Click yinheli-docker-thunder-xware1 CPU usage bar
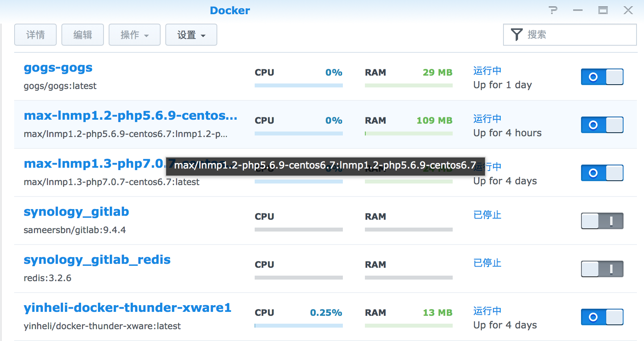 tap(299, 326)
